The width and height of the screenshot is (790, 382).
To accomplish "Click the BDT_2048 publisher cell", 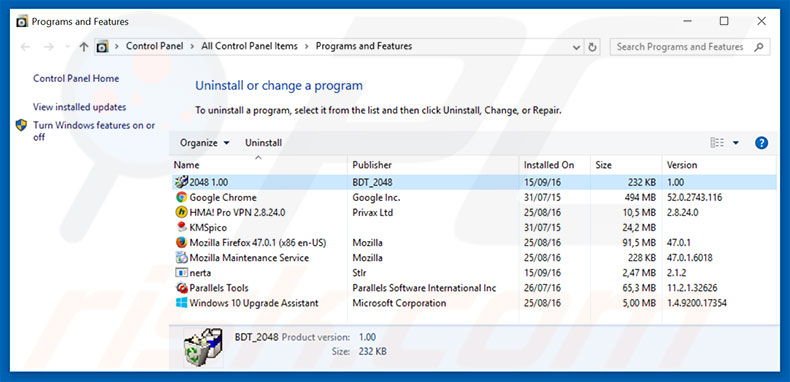I will [x=372, y=182].
